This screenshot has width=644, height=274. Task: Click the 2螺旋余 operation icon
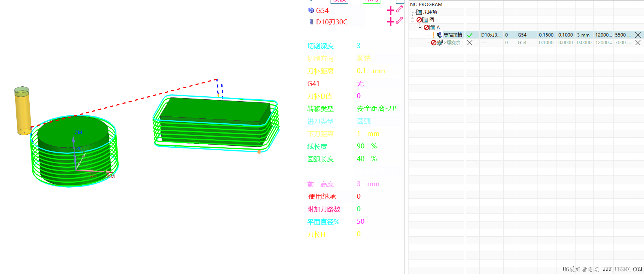pyautogui.click(x=440, y=43)
